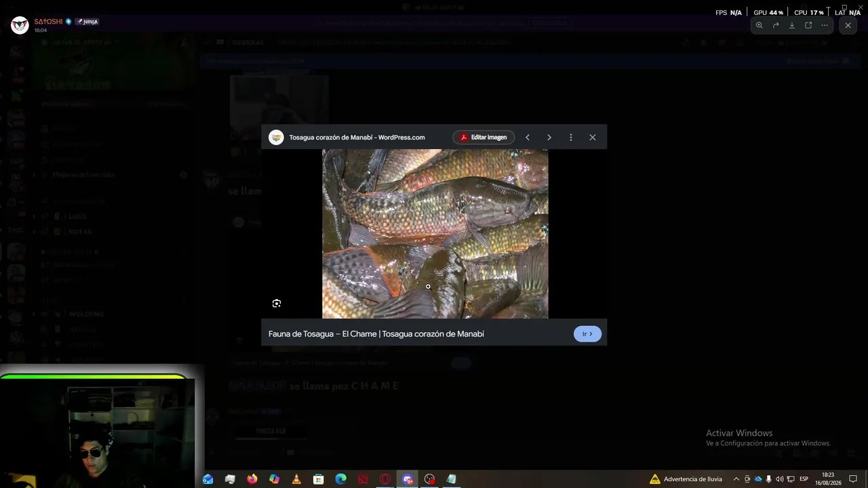868x488 pixels.
Task: Click the NINJA role tag
Action: pyautogui.click(x=87, y=22)
